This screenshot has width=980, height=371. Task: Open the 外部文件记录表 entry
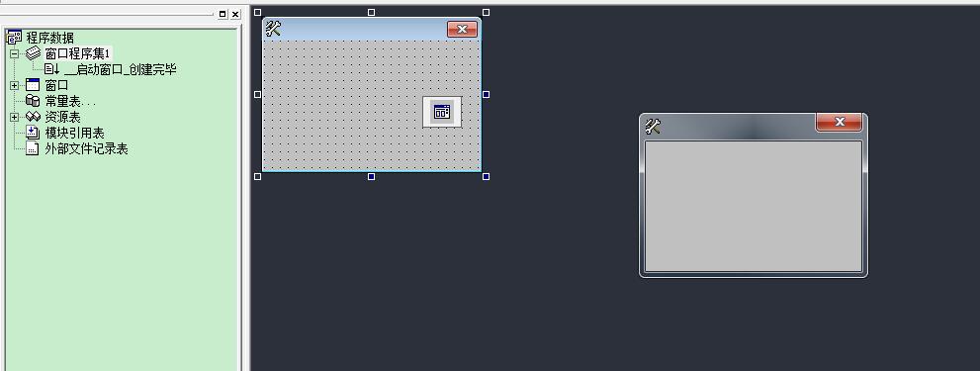tap(86, 149)
